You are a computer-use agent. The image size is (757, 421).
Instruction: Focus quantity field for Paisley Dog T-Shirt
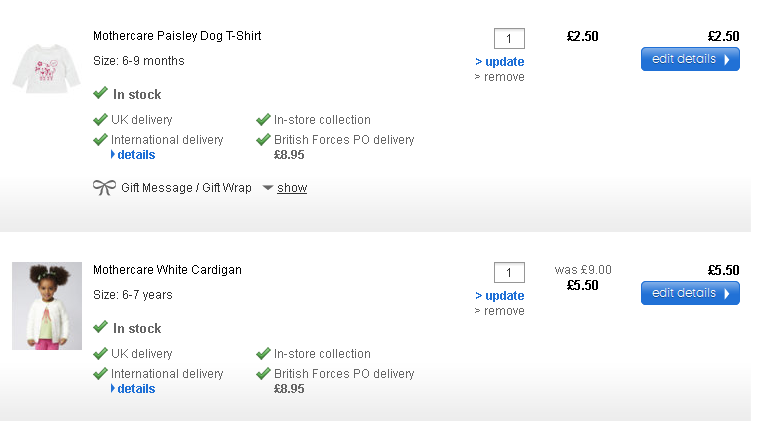coord(509,39)
